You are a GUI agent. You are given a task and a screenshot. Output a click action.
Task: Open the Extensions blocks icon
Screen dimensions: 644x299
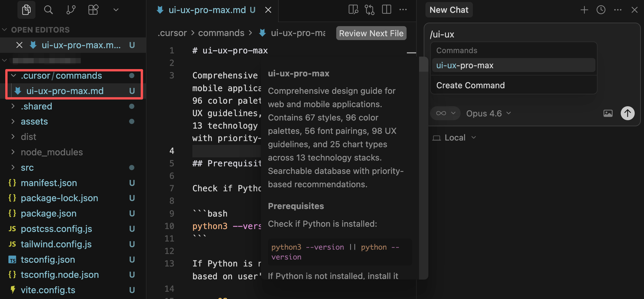[x=93, y=10]
